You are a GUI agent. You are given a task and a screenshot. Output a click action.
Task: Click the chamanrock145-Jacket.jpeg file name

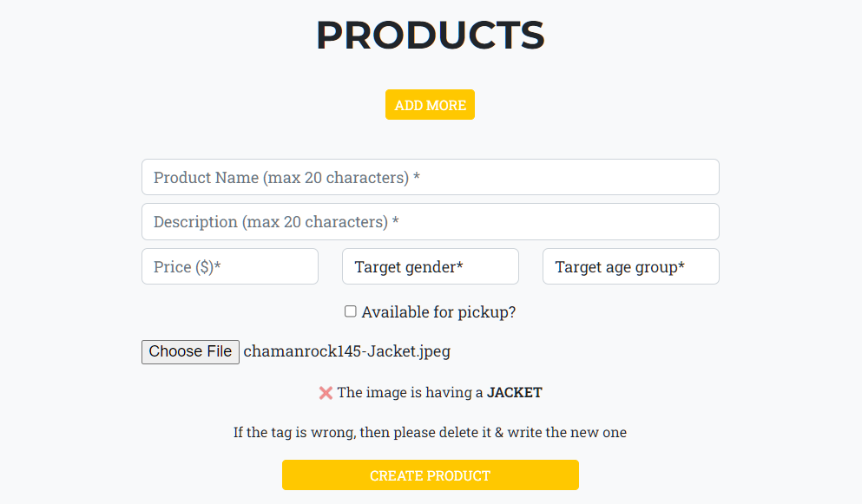[x=346, y=351]
